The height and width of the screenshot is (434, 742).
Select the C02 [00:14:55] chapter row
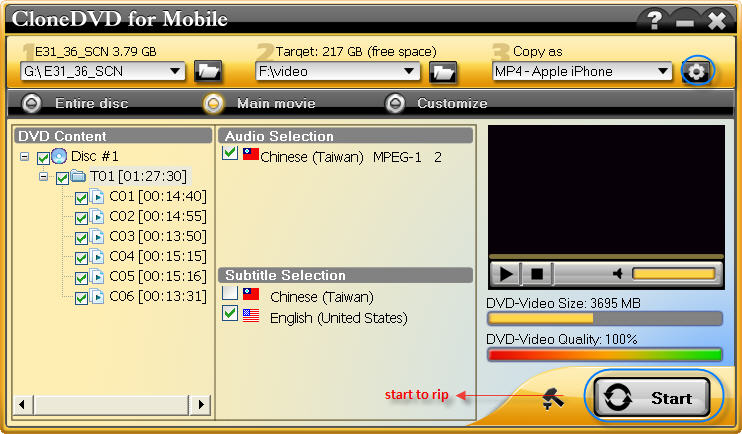click(158, 216)
